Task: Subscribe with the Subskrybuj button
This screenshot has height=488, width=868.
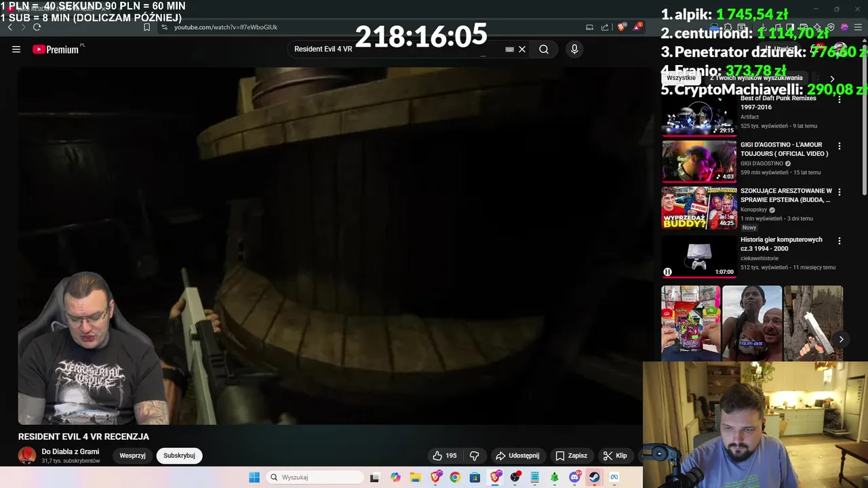Action: [179, 455]
